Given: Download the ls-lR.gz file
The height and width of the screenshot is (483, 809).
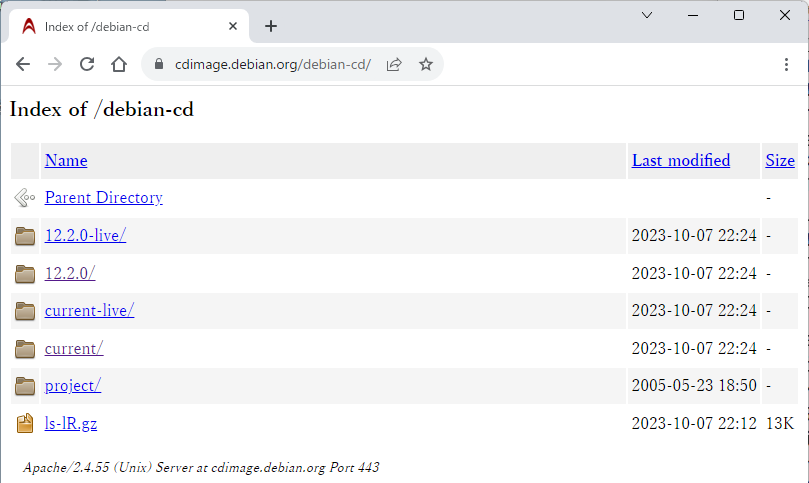Looking at the screenshot, I should point(71,424).
